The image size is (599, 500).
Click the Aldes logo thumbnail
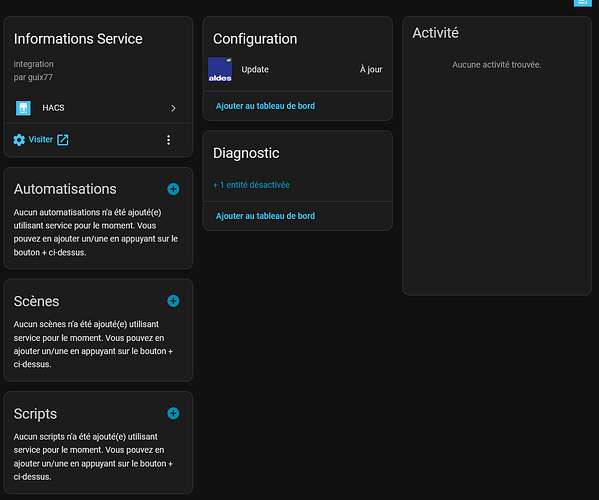220,70
